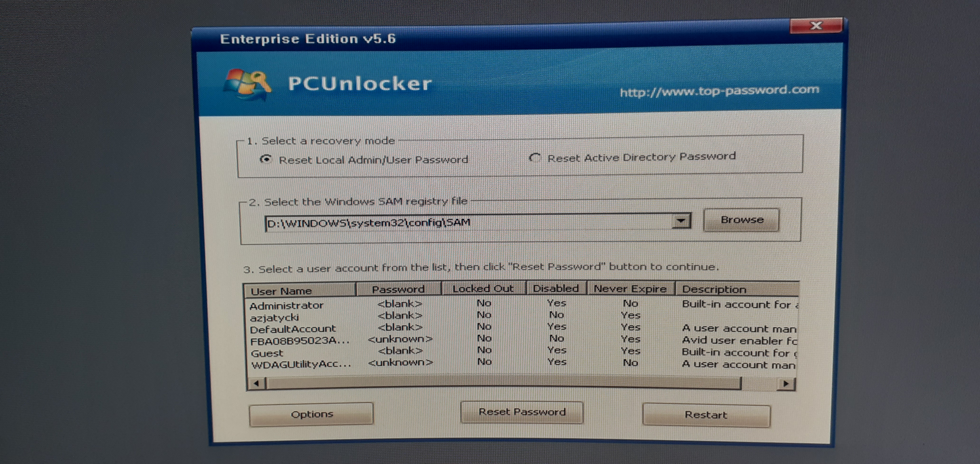980x464 pixels.
Task: Click the Restart button
Action: click(x=706, y=415)
